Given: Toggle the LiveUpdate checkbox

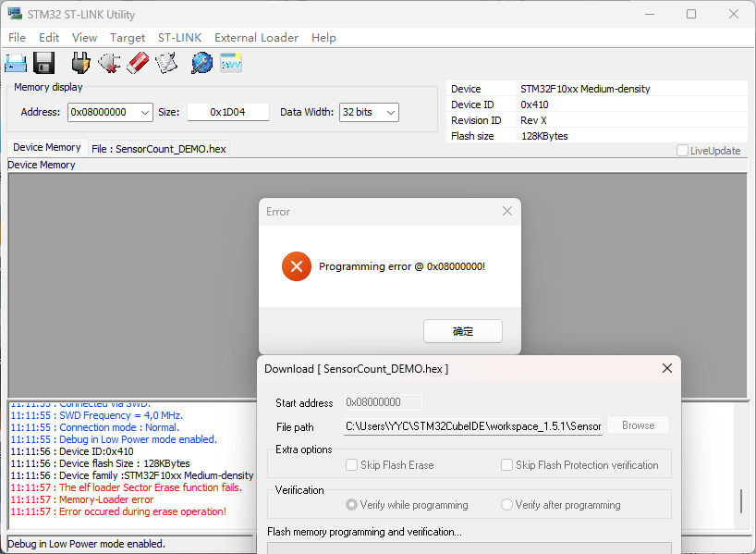Looking at the screenshot, I should pyautogui.click(x=682, y=151).
